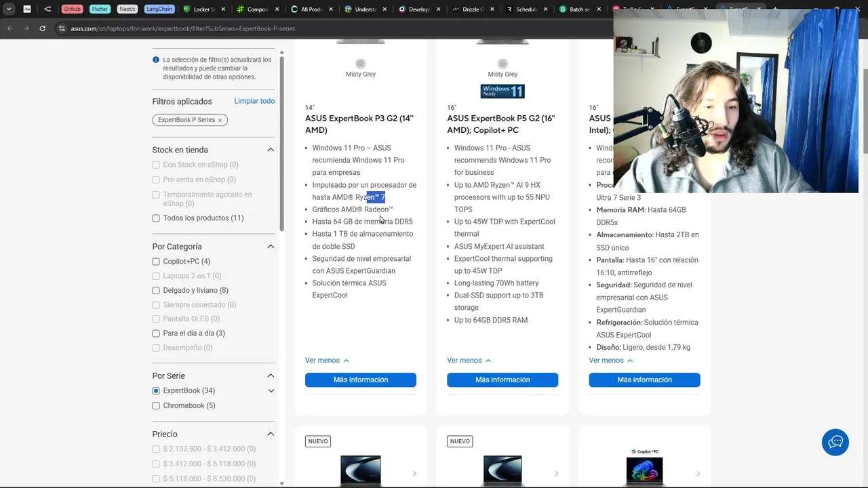Open the live chat support bubble
Viewport: 868px width, 488px height.
(x=835, y=442)
